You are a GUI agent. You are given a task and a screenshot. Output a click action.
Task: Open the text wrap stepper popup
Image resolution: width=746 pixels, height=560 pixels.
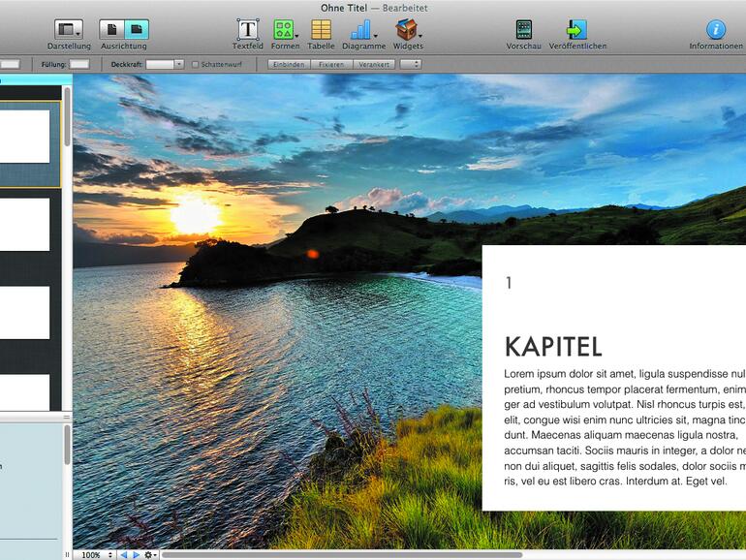411,64
